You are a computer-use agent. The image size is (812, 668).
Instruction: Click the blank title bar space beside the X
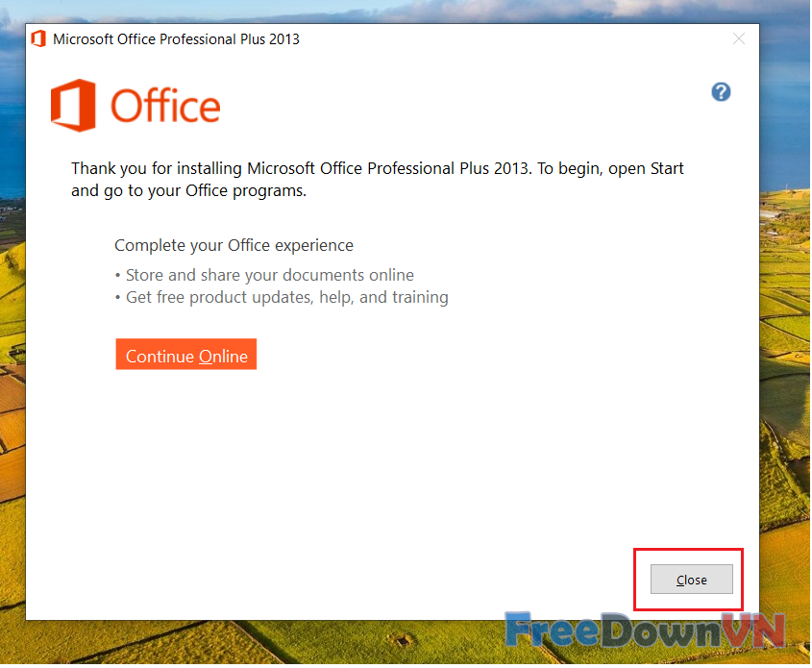pos(577,39)
